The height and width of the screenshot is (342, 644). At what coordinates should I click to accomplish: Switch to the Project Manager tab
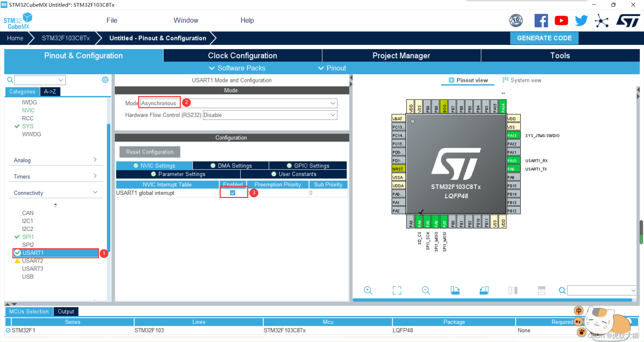(x=401, y=56)
